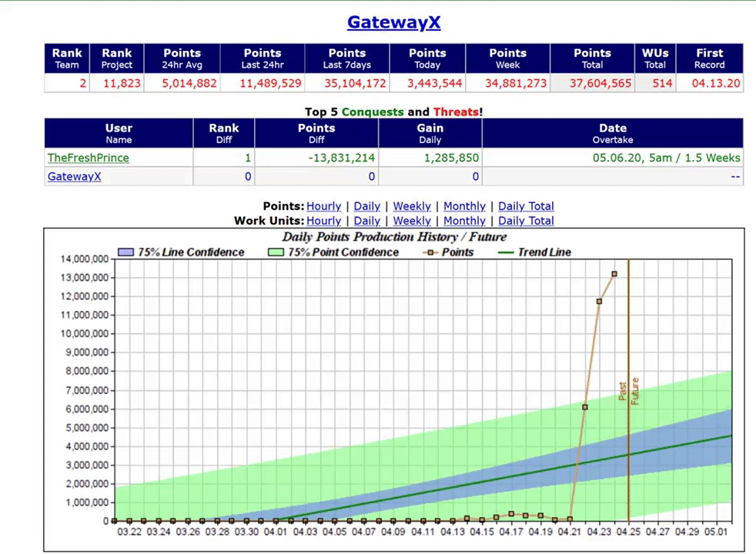Click the Points Diff column header
The image size is (756, 554).
pyautogui.click(x=316, y=133)
